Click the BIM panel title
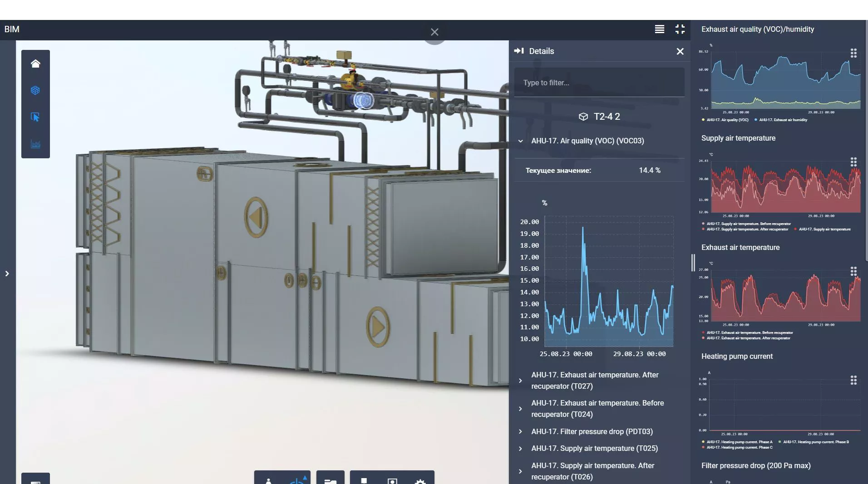The height and width of the screenshot is (484, 868). [x=12, y=29]
